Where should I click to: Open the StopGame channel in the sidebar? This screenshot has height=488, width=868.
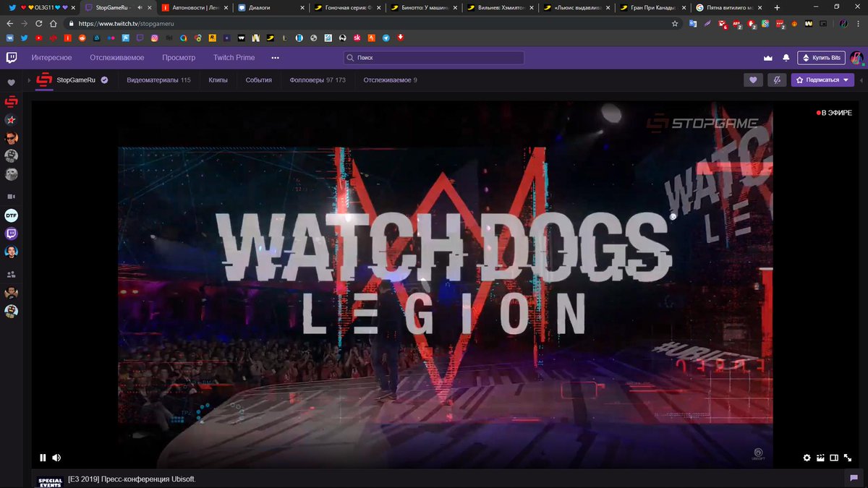coord(11,100)
